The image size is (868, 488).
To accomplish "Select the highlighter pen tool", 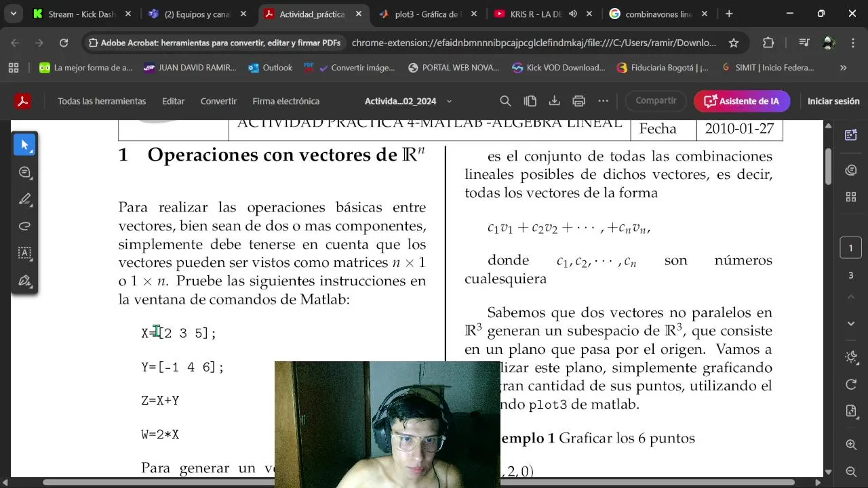I will [25, 199].
